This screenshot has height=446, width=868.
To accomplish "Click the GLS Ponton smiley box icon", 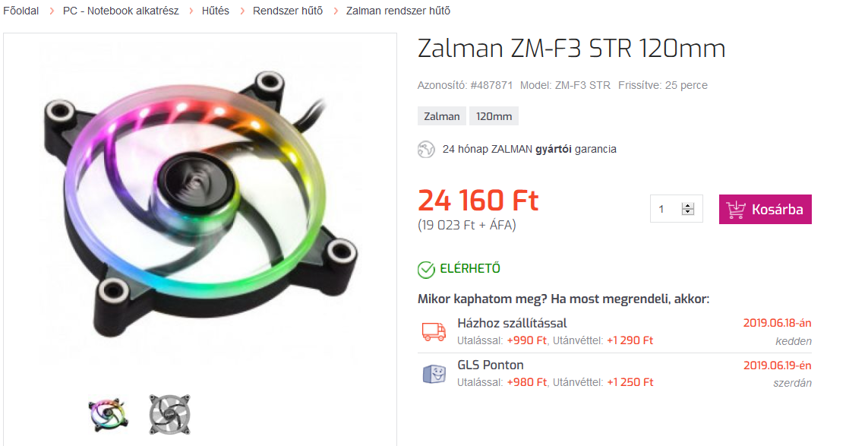I will [x=434, y=374].
